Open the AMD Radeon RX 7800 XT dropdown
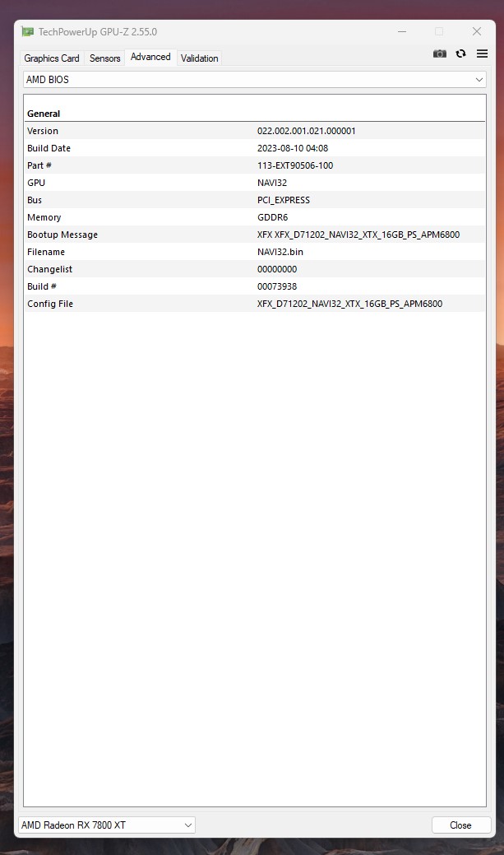This screenshot has height=855, width=504. point(107,825)
